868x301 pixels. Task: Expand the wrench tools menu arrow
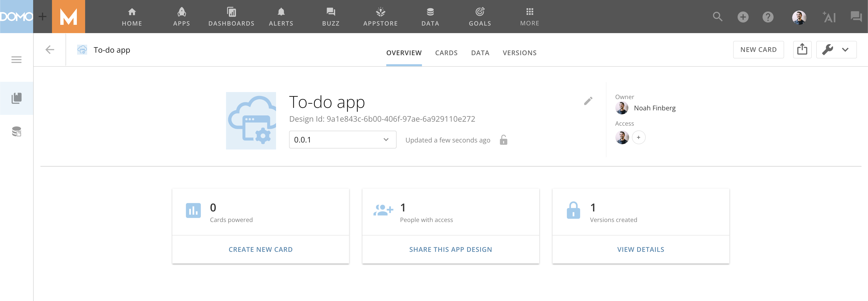[845, 50]
